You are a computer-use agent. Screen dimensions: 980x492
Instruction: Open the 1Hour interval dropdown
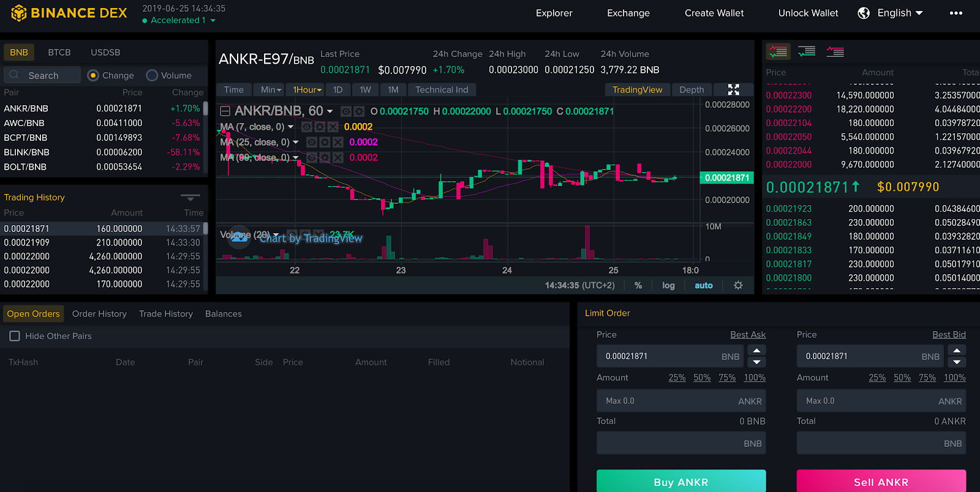pos(307,90)
